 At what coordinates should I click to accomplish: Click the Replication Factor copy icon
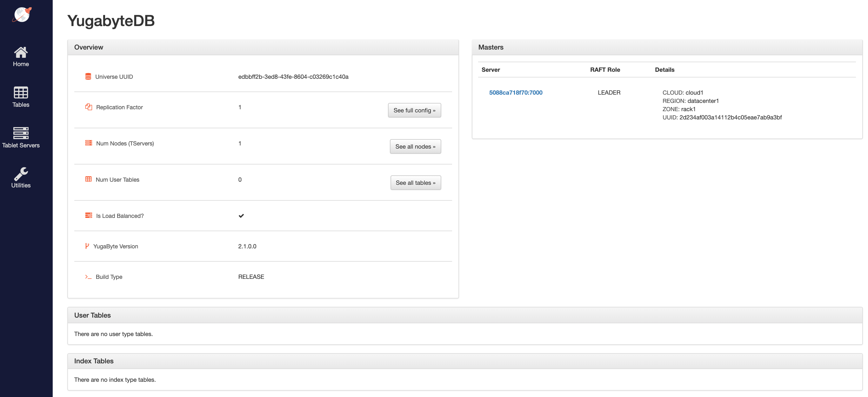point(89,107)
